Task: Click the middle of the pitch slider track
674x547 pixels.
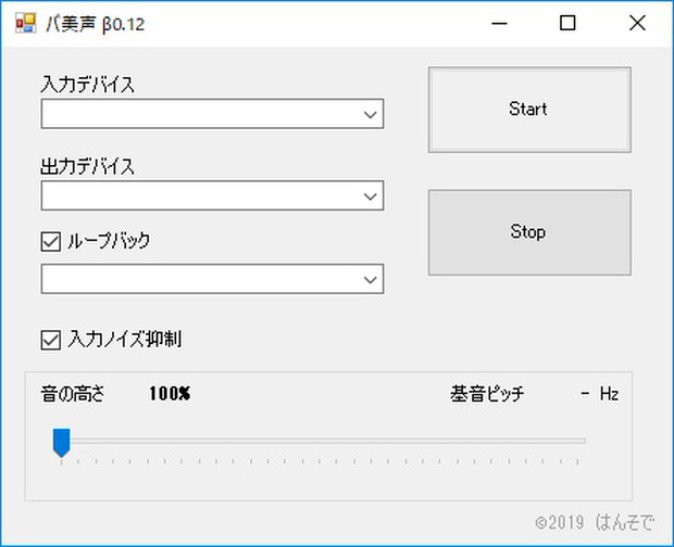Action: pos(320,440)
